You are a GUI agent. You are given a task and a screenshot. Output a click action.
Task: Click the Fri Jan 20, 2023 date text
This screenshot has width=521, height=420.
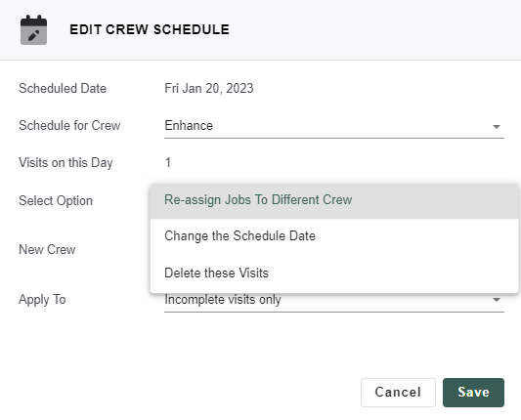click(x=209, y=89)
